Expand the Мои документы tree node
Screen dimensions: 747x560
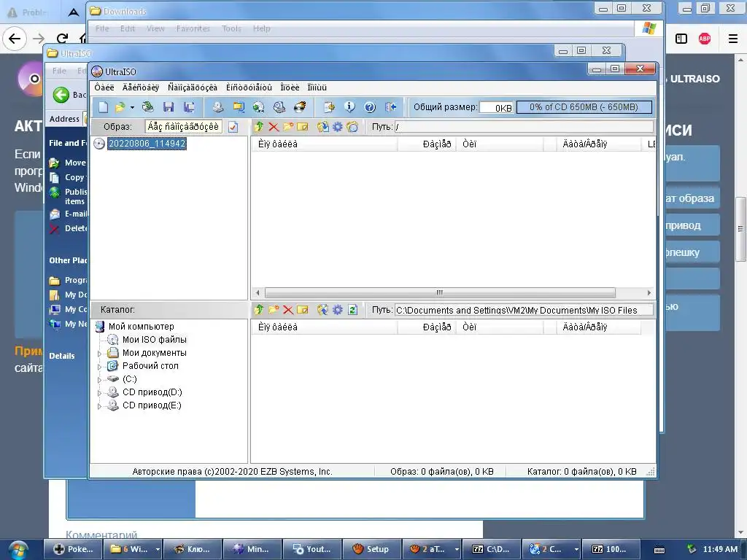click(99, 354)
